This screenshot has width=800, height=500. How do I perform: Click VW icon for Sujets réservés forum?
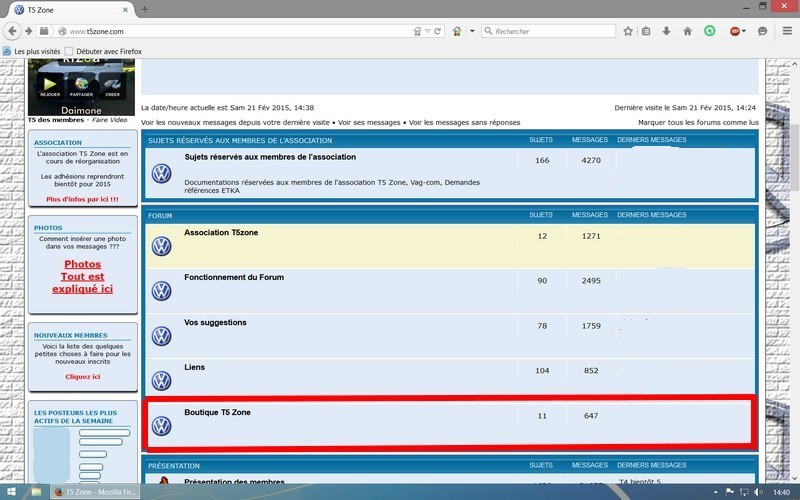[x=162, y=173]
